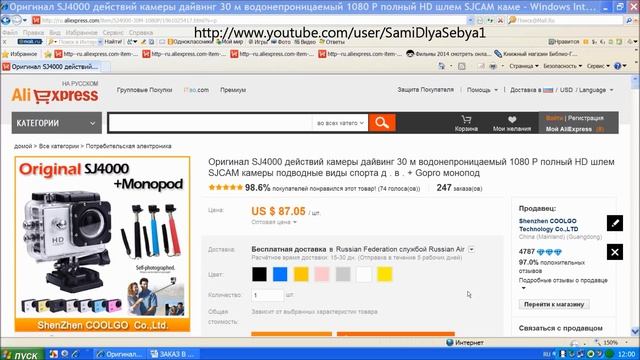Click the SJ4000 product image
The image size is (640, 360).
(x=102, y=243)
